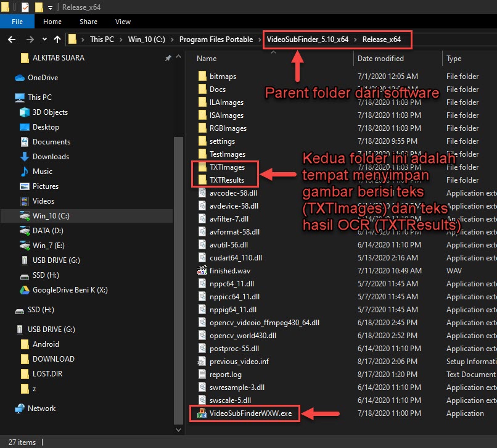This screenshot has height=448, width=497.
Task: Select Win_10 (C:) drive in sidebar
Action: [x=51, y=216]
